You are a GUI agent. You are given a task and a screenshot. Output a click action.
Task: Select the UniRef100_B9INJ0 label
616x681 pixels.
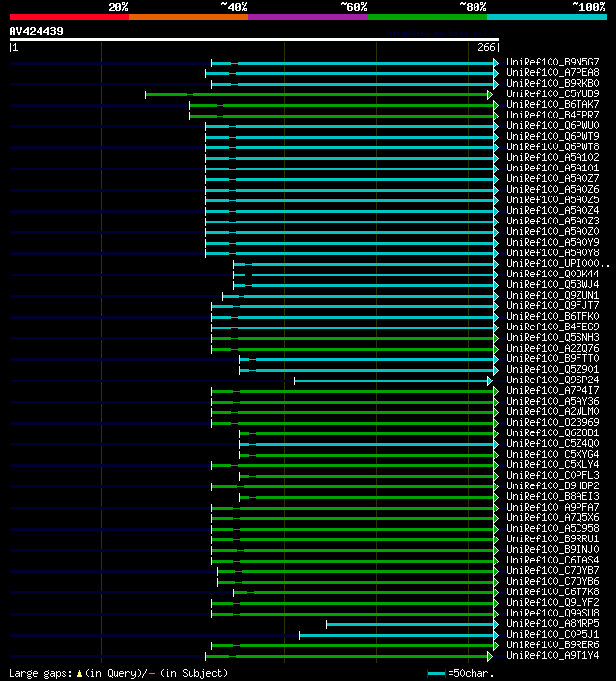pos(552,549)
